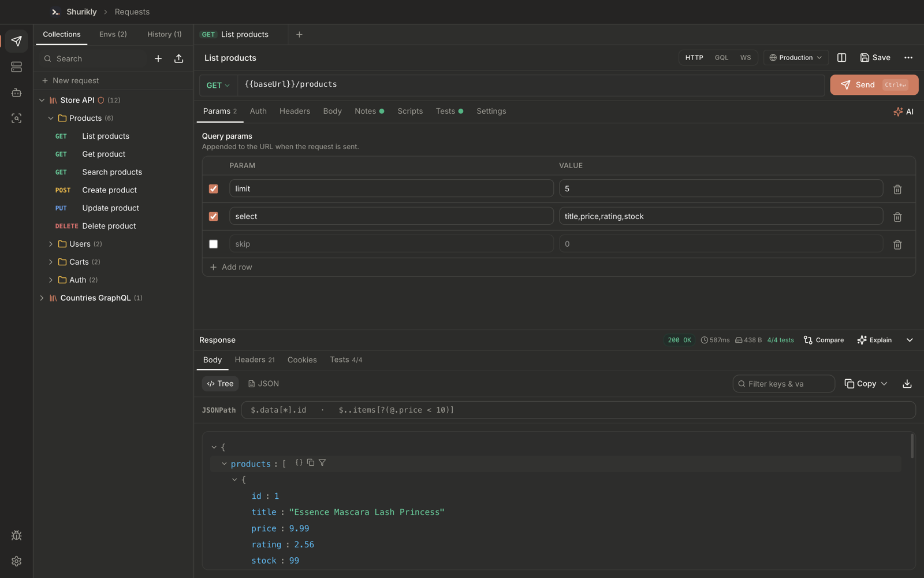
Task: Click the plus icon beside Search
Action: click(x=158, y=58)
